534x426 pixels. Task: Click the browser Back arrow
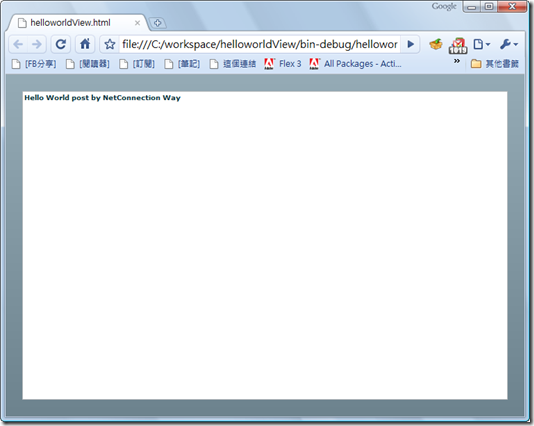pos(18,44)
